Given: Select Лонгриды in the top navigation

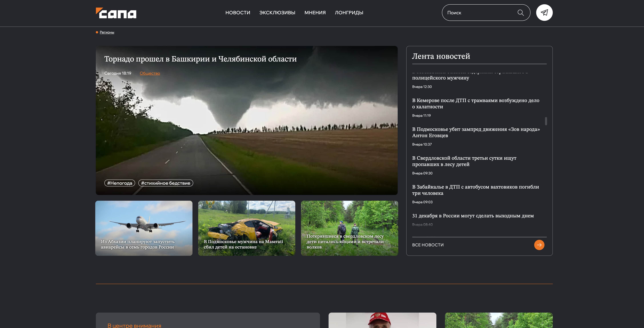Looking at the screenshot, I should pyautogui.click(x=349, y=13).
